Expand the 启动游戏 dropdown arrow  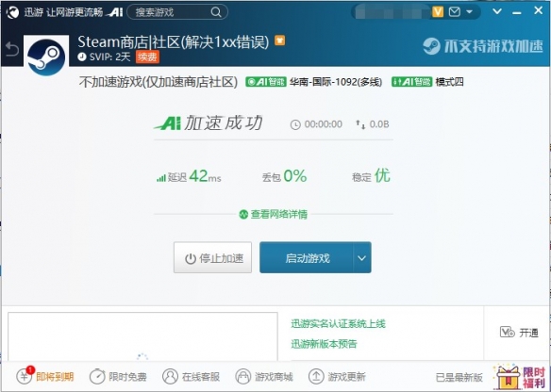[x=361, y=258]
